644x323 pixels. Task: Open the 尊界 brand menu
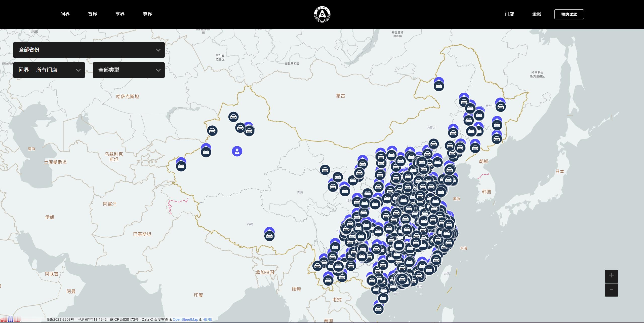click(147, 14)
